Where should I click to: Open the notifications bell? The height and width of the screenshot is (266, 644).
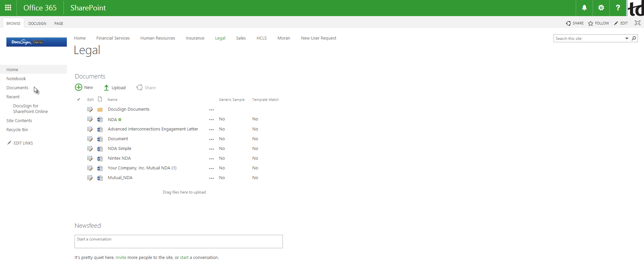tap(584, 8)
